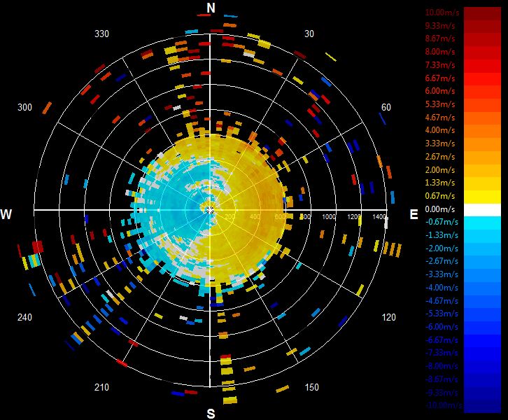This screenshot has width=508, height=420.
Task: Click the 1400 range ring label
Action: 379,217
